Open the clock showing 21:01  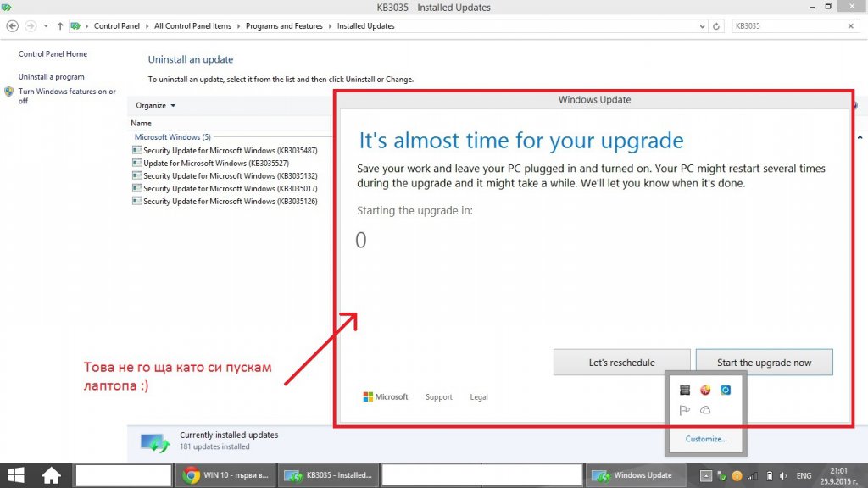(839, 476)
